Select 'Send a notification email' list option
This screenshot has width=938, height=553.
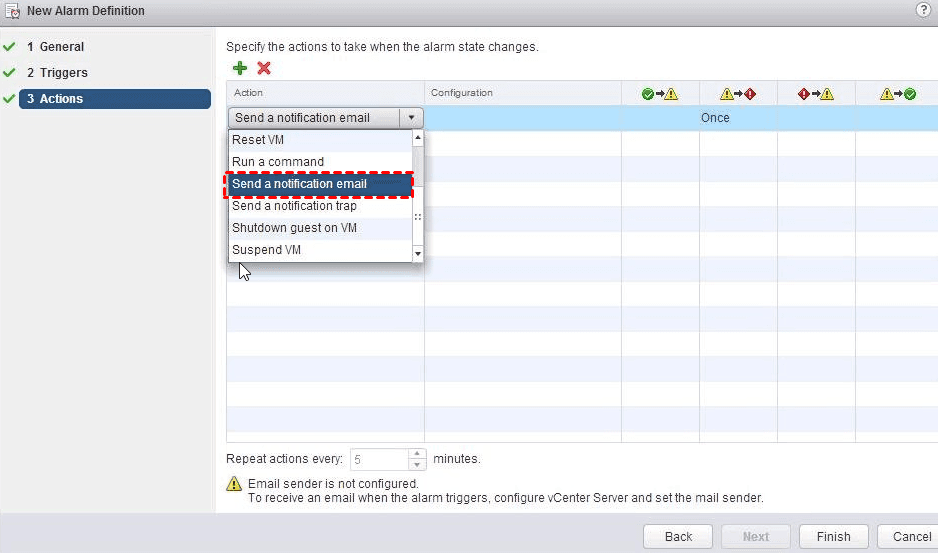320,184
